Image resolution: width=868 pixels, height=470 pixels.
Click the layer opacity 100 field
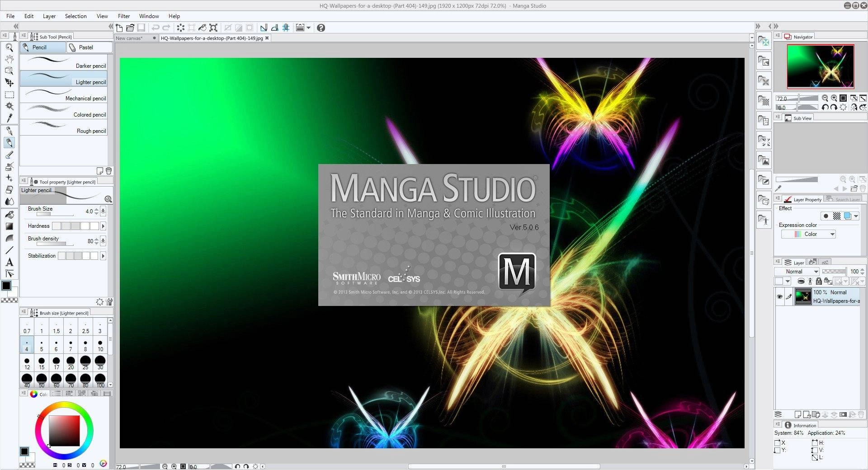854,272
